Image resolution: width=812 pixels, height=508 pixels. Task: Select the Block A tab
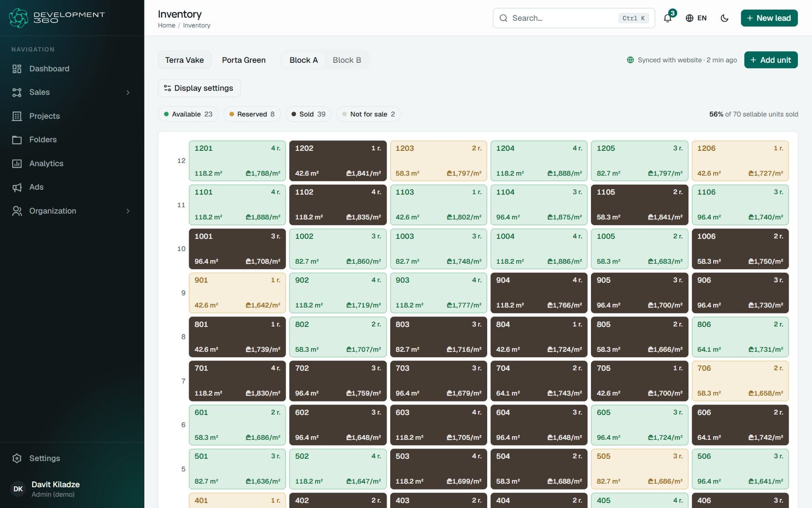click(x=304, y=60)
